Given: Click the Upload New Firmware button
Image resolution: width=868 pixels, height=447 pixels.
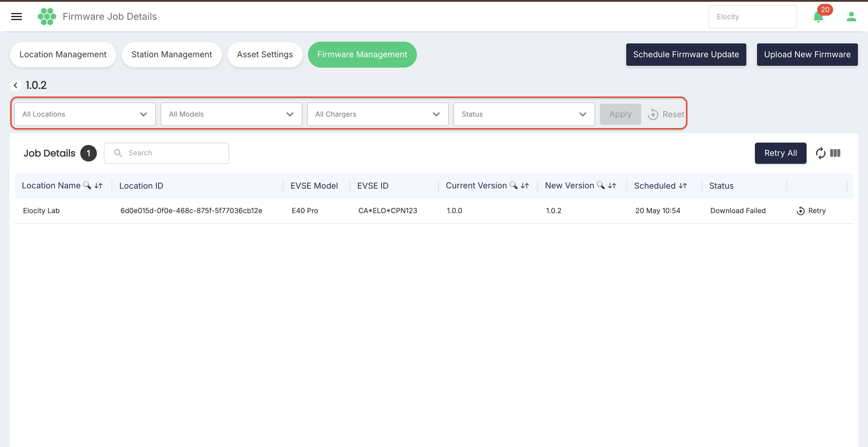Looking at the screenshot, I should pos(807,55).
